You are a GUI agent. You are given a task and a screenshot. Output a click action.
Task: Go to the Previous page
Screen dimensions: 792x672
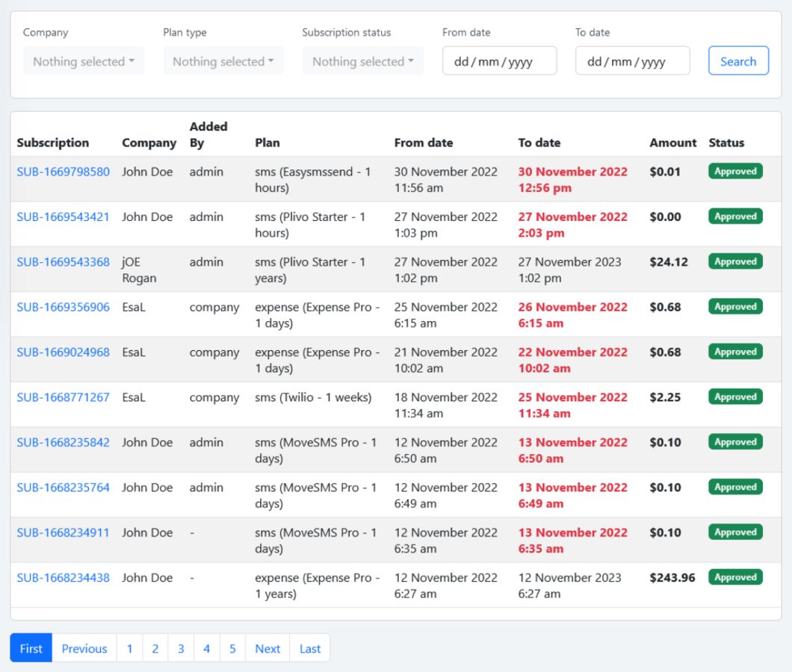pyautogui.click(x=84, y=648)
